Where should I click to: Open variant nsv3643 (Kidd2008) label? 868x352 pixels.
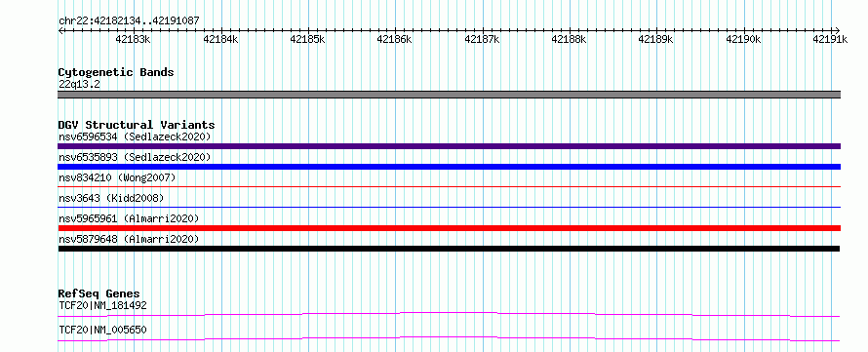pos(111,198)
